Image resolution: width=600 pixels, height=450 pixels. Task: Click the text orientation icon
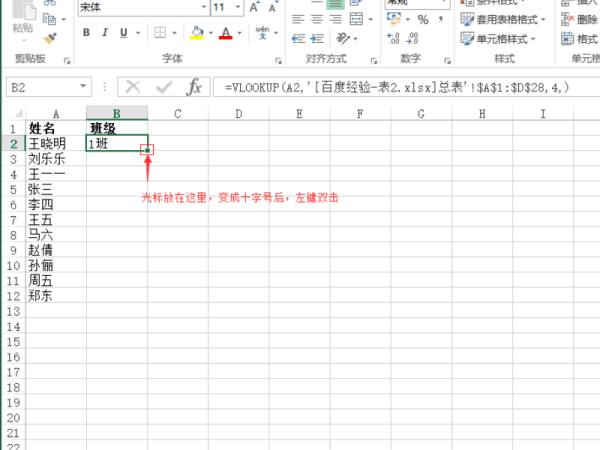click(343, 38)
